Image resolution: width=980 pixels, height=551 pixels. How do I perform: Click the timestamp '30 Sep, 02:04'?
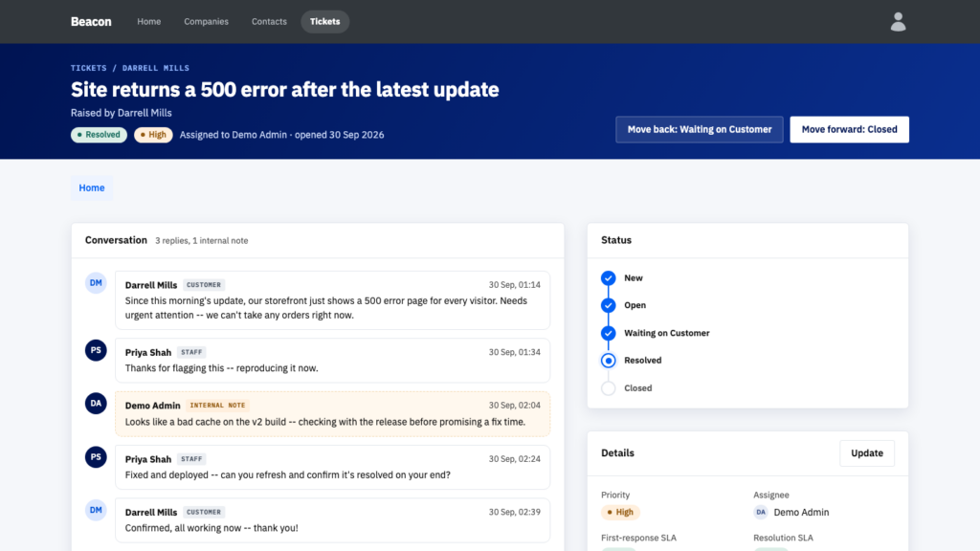click(x=514, y=406)
